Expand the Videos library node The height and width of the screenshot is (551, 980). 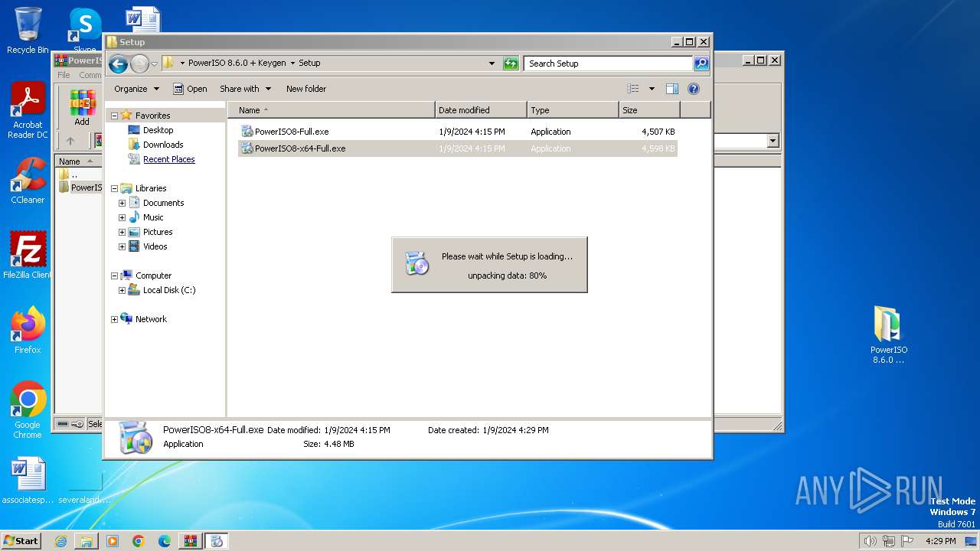point(122,246)
